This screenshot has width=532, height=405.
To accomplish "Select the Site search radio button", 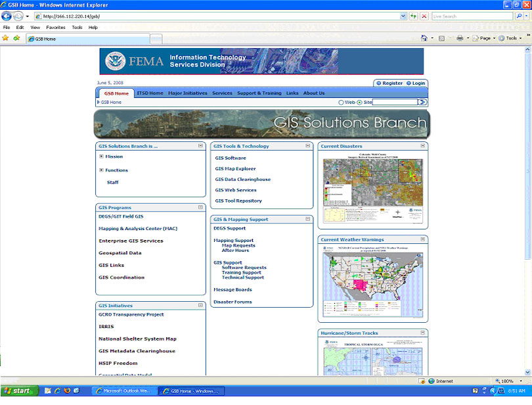I will pyautogui.click(x=359, y=103).
